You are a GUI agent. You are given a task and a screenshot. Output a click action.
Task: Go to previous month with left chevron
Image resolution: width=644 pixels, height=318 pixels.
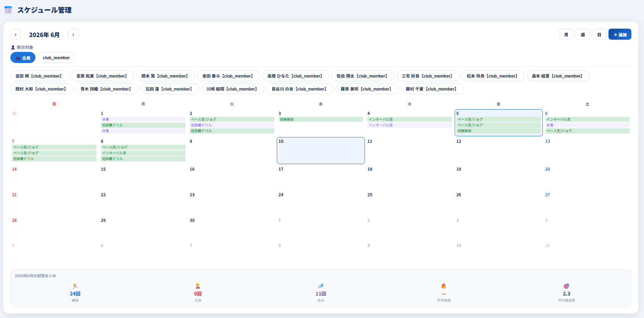click(x=16, y=34)
